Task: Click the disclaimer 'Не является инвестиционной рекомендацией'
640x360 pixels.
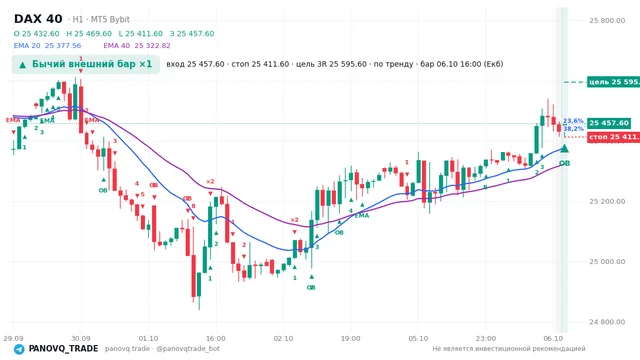Action: pyautogui.click(x=509, y=349)
